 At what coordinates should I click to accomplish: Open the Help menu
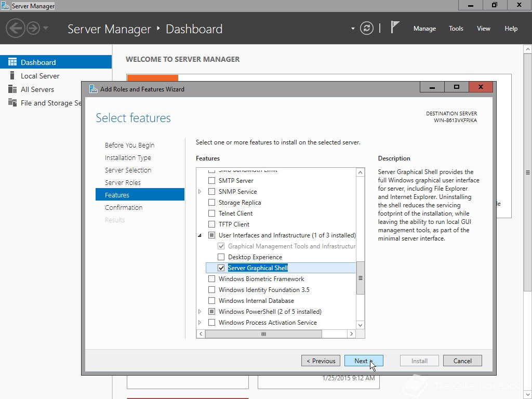pos(511,29)
